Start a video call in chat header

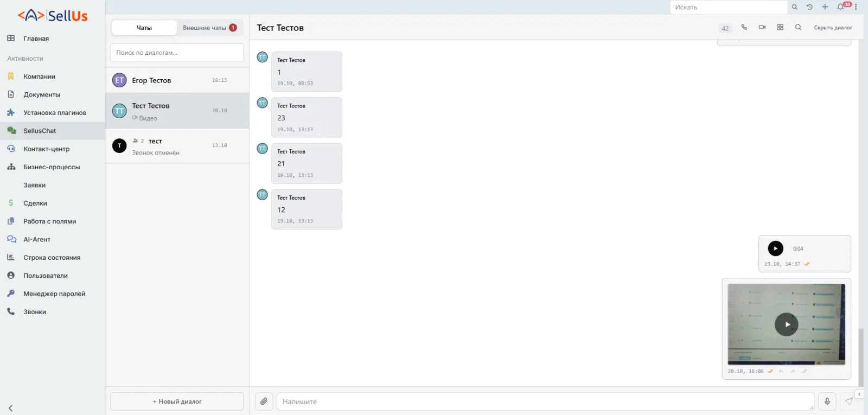pyautogui.click(x=762, y=27)
